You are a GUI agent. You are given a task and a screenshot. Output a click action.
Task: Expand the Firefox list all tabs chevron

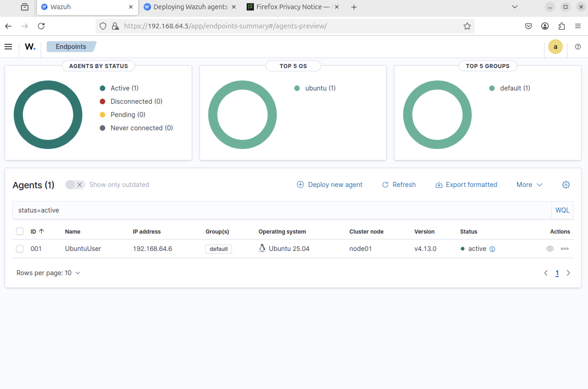point(515,7)
